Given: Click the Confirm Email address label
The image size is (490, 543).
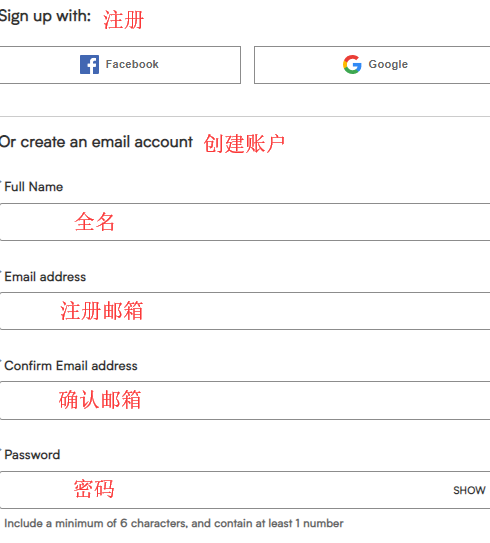Looking at the screenshot, I should coord(71,366).
